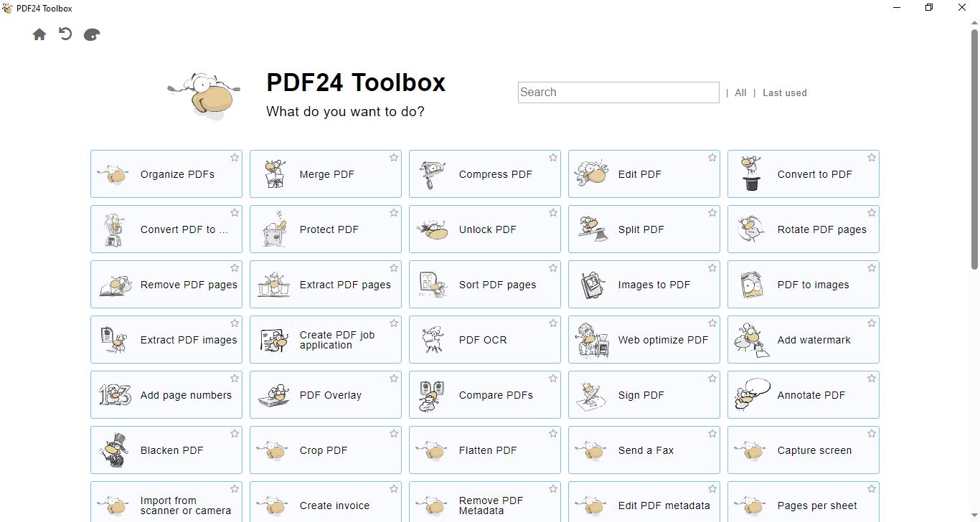Open the Images to PDF icon
This screenshot has width=980, height=522.
[x=593, y=285]
